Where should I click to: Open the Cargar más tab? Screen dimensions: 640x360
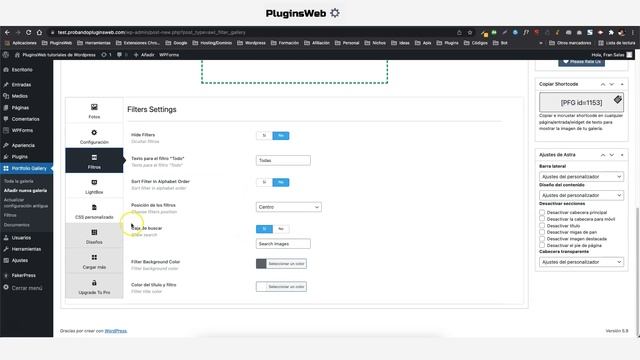pos(94,261)
